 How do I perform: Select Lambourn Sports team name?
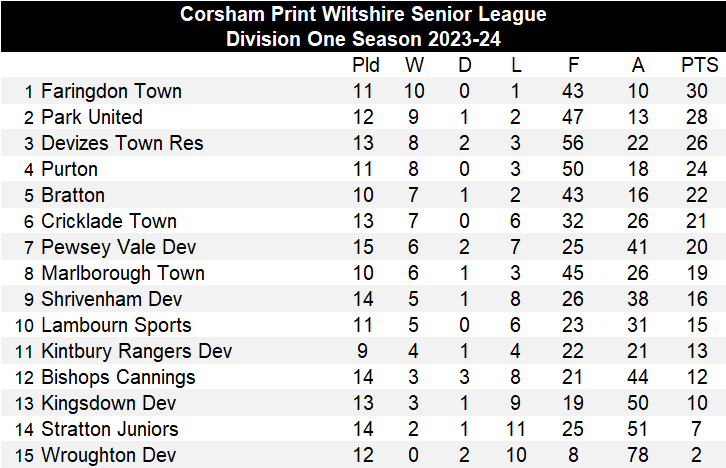[x=116, y=325]
